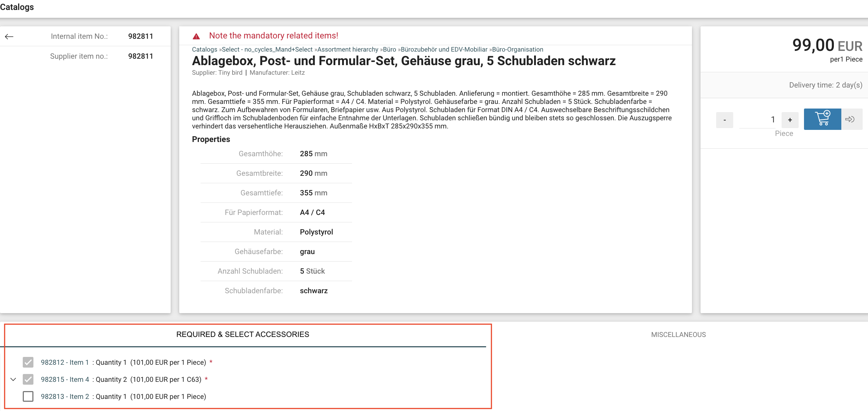Add item to cart with cart icon
This screenshot has width=868, height=411.
pos(822,119)
